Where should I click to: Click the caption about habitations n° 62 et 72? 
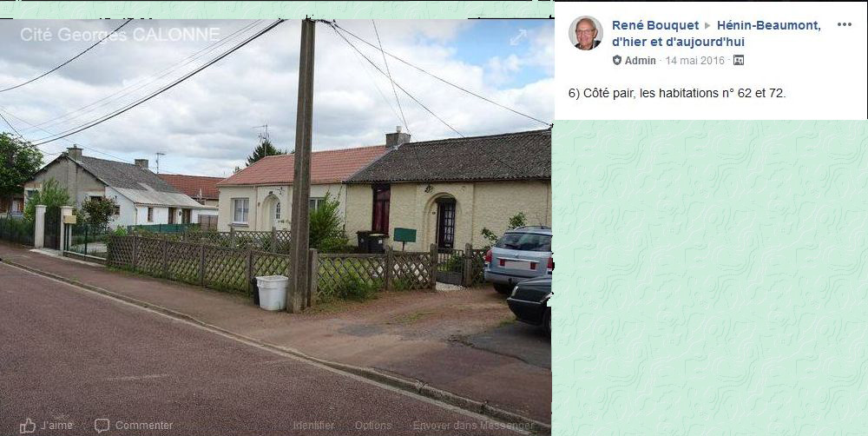[x=676, y=93]
